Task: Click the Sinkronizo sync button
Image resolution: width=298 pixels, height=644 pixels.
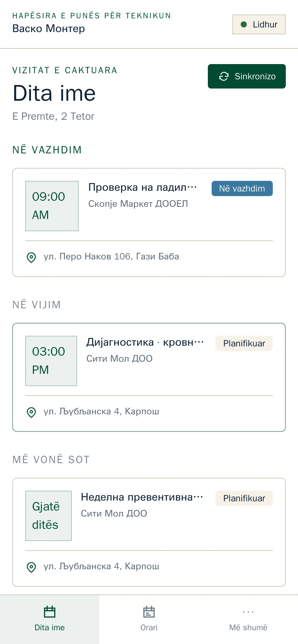Action: pos(247,76)
